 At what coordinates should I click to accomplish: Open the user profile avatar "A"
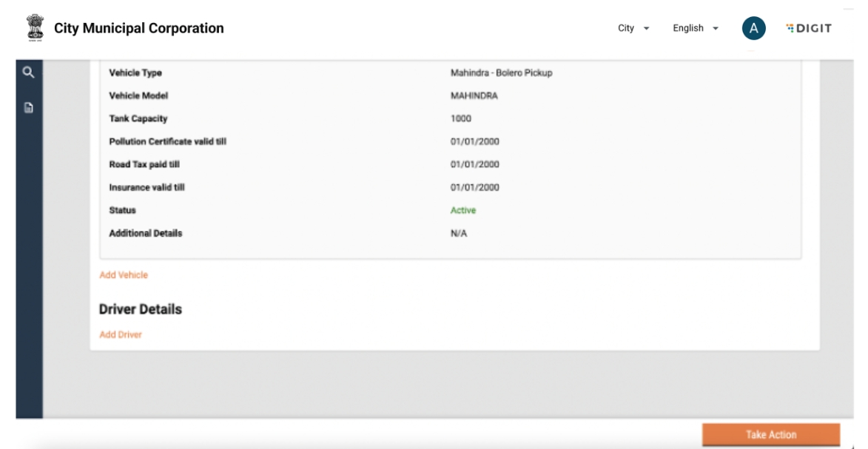pos(753,28)
